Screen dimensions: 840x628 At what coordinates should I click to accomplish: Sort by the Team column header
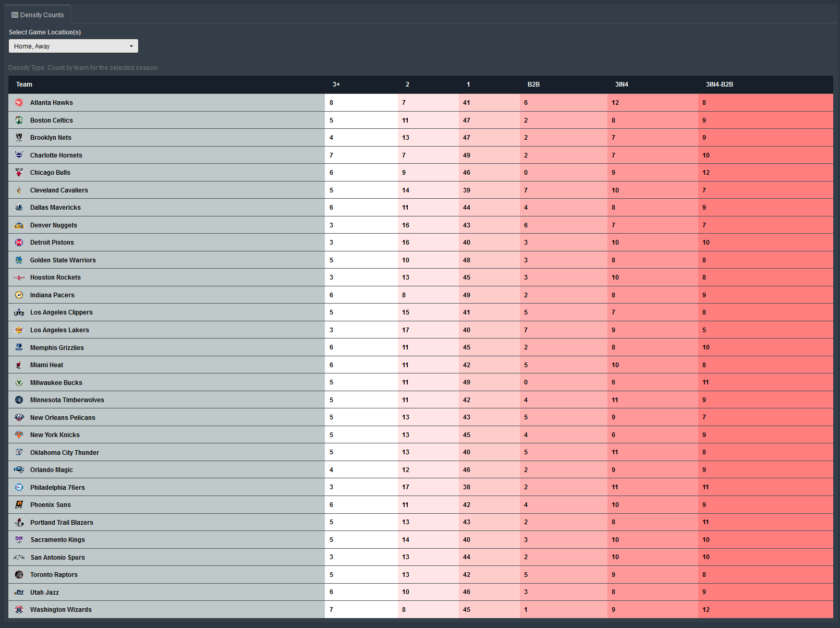click(x=24, y=84)
